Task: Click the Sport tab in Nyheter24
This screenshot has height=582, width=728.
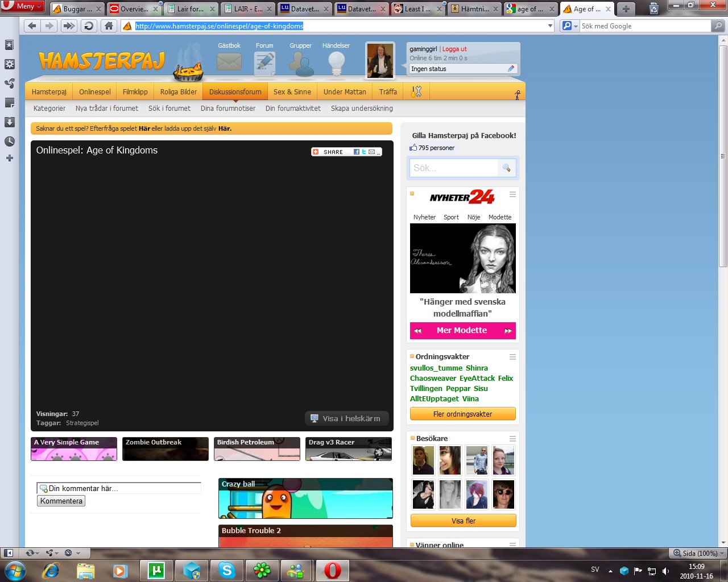Action: tap(451, 217)
